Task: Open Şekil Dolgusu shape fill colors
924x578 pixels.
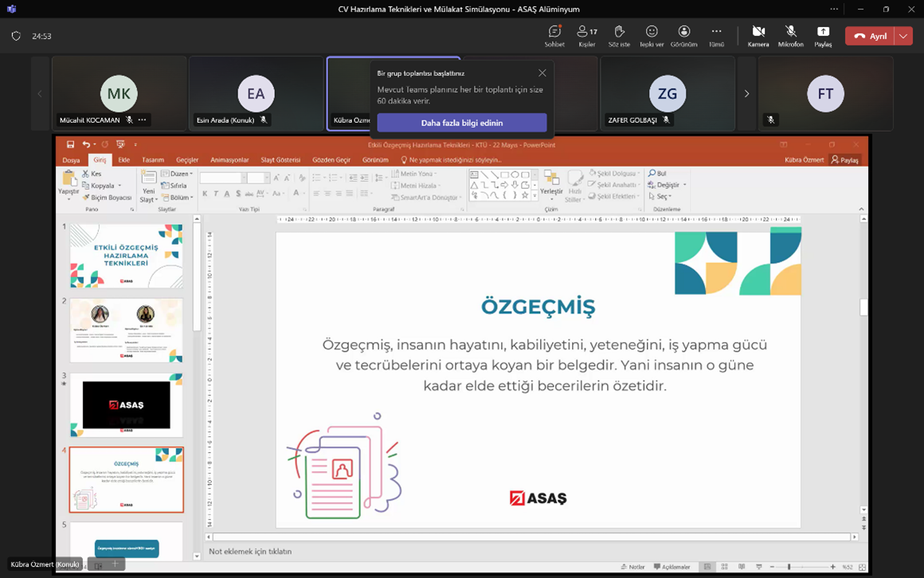Action: [614, 174]
